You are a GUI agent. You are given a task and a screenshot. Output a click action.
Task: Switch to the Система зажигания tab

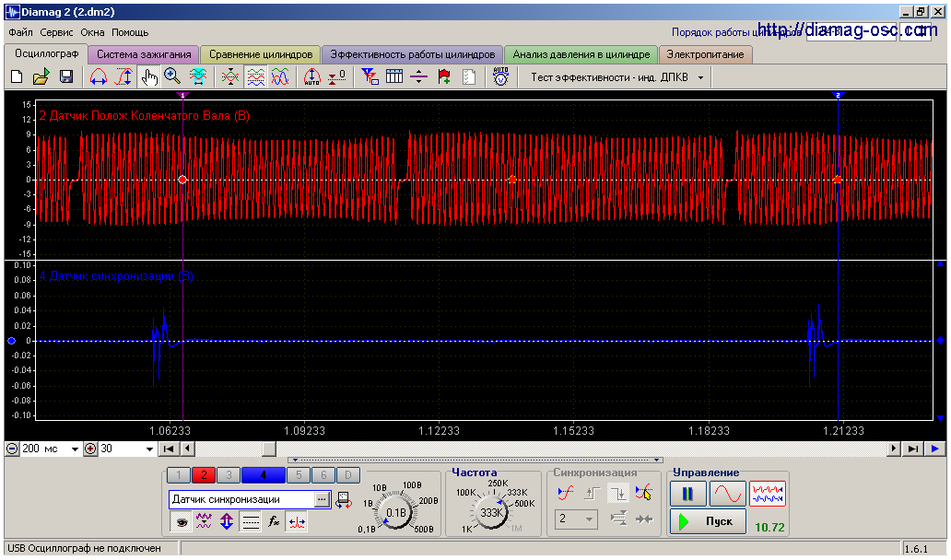point(144,54)
